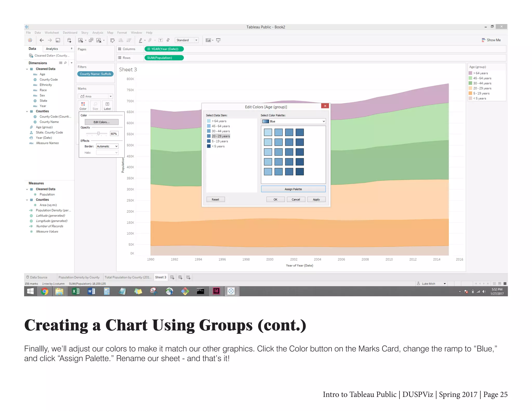
Task: Click the Show Mark Labels T icon
Action: (161, 40)
